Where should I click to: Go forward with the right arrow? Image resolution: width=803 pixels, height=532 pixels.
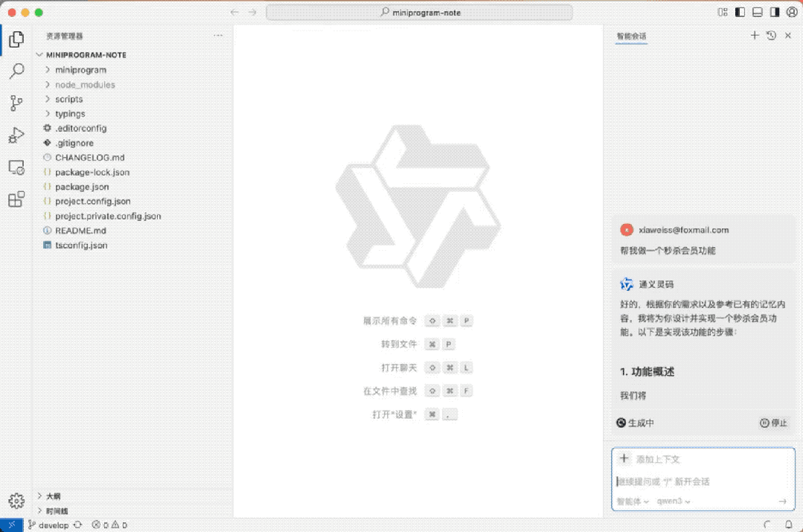(x=252, y=13)
